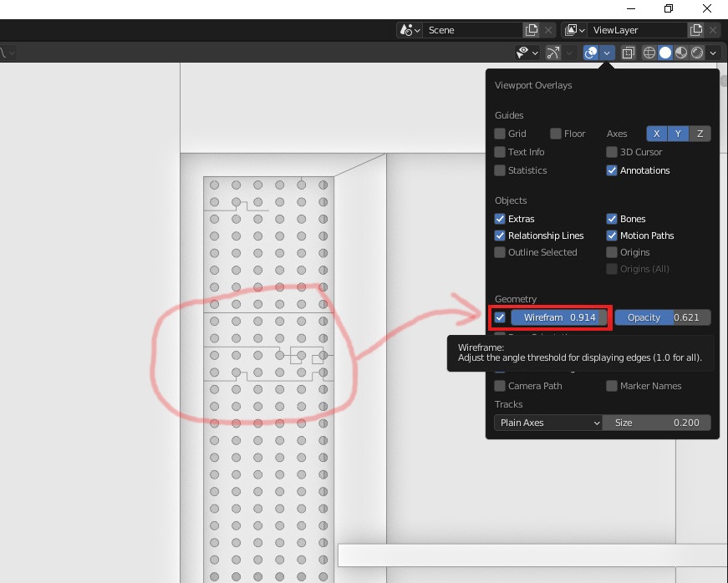The image size is (728, 583).
Task: Enable the Marker Names checkbox
Action: point(612,386)
